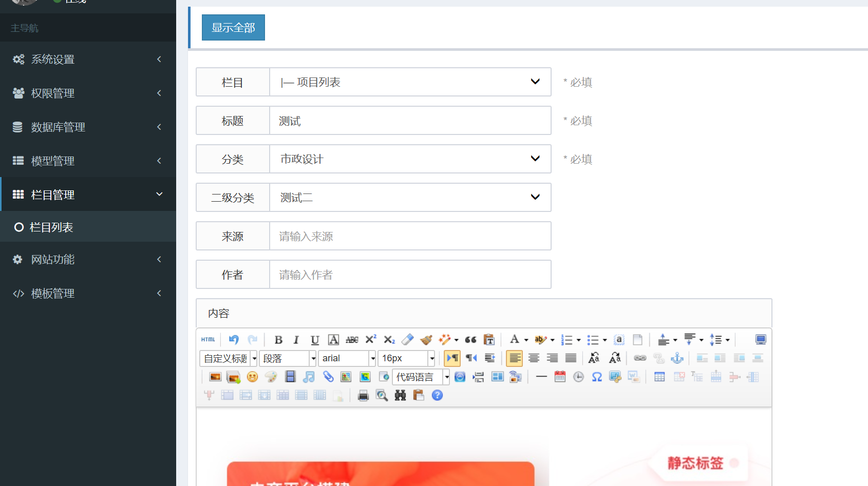Open 系统设置 in the sidebar
Viewport: 868px width, 486px height.
88,59
